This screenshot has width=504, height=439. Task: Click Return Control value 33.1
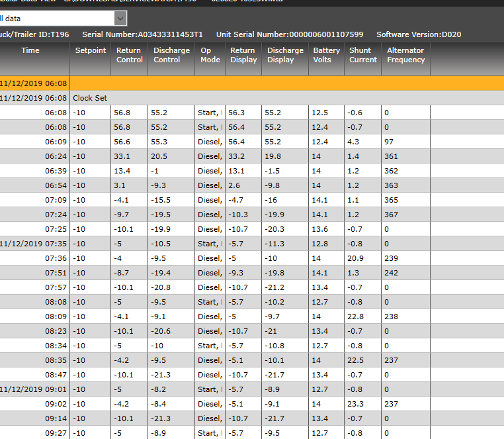122,156
